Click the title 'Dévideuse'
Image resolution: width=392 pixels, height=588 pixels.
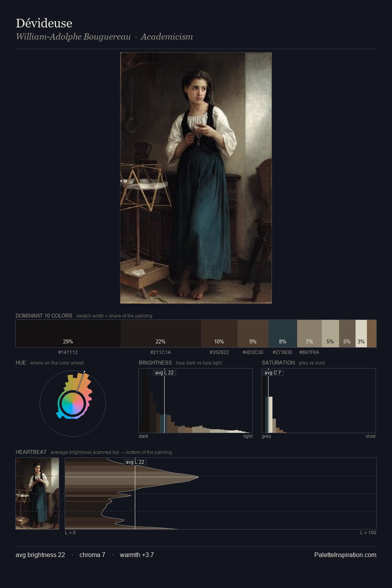tap(44, 23)
